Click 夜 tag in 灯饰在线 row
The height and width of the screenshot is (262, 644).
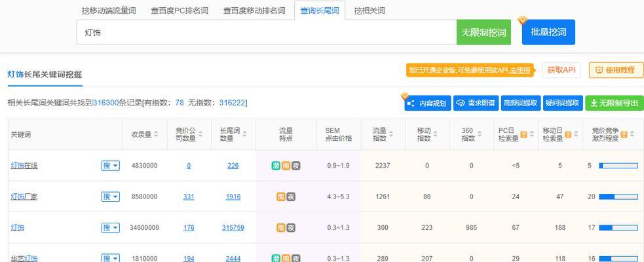click(x=295, y=166)
